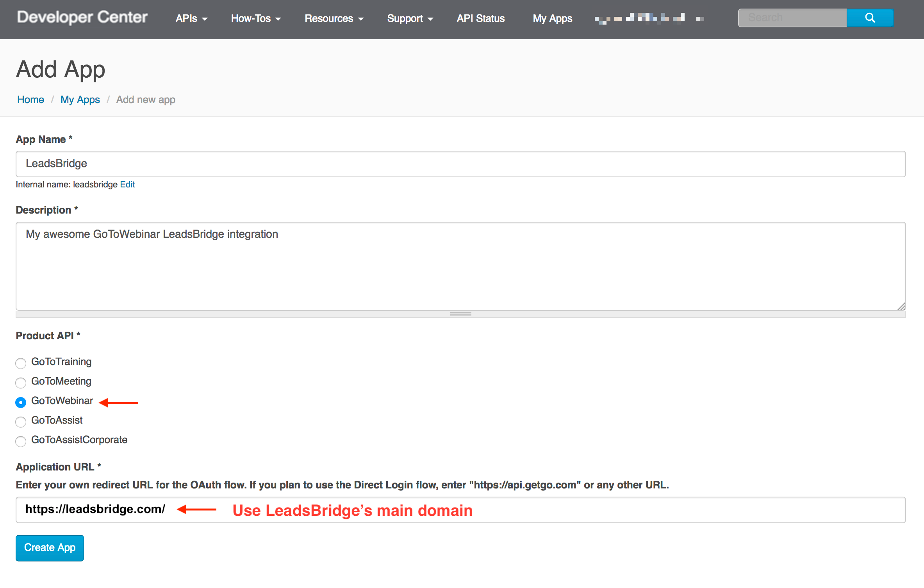
Task: Click Edit next to internal name
Action: pos(127,184)
